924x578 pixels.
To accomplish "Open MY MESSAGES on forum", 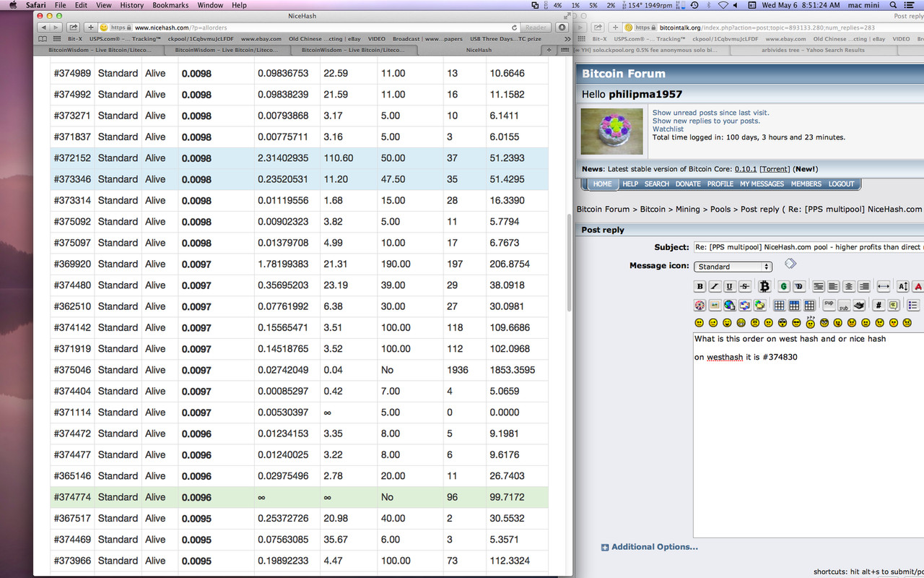I will (762, 184).
